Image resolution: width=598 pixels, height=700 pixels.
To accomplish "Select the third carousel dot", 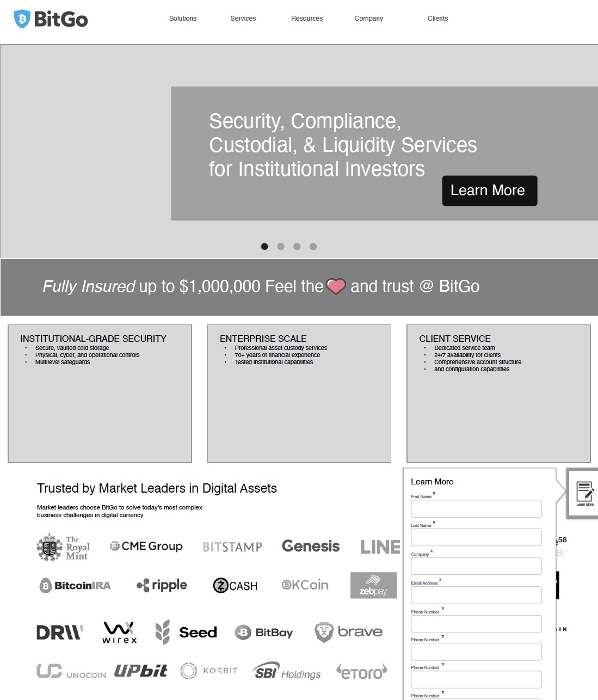I will (297, 247).
